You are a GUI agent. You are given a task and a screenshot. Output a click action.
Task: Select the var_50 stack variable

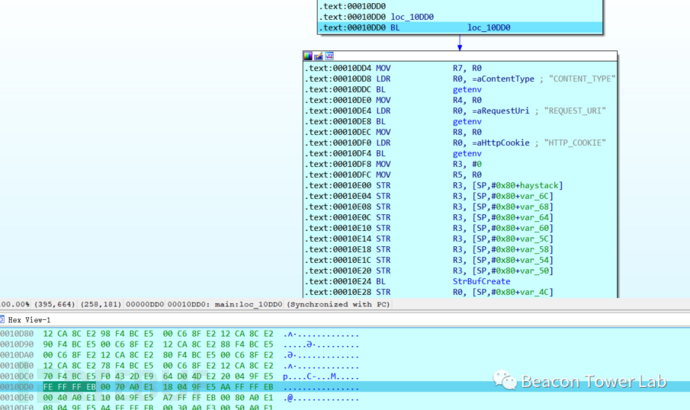coord(534,271)
